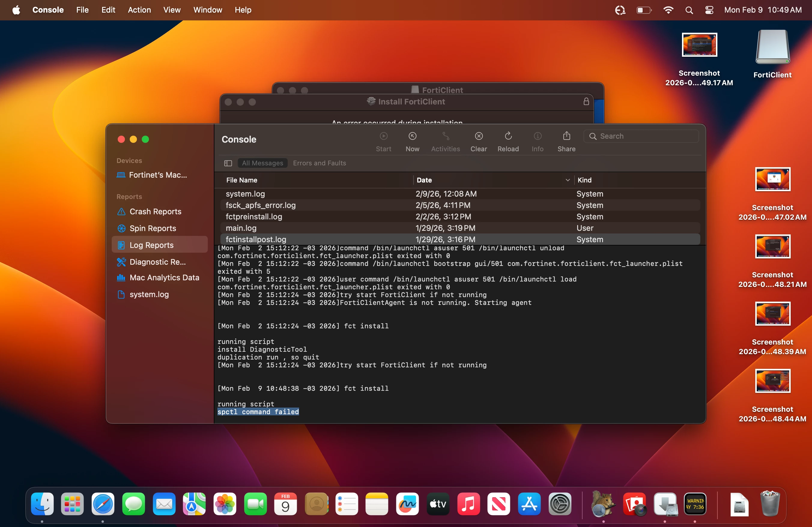812x527 pixels.
Task: Open Mail from the Dock
Action: click(x=164, y=504)
